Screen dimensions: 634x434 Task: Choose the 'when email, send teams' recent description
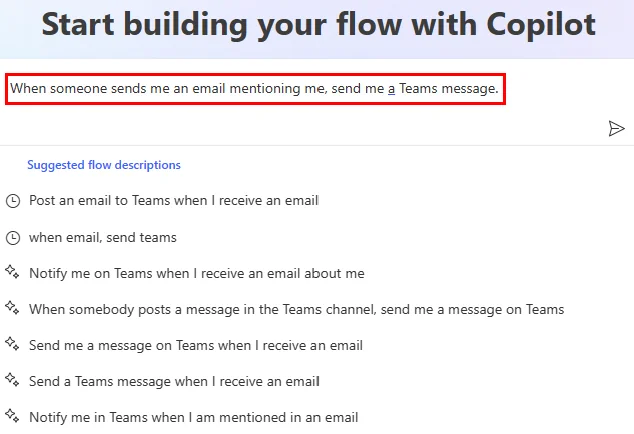click(103, 237)
